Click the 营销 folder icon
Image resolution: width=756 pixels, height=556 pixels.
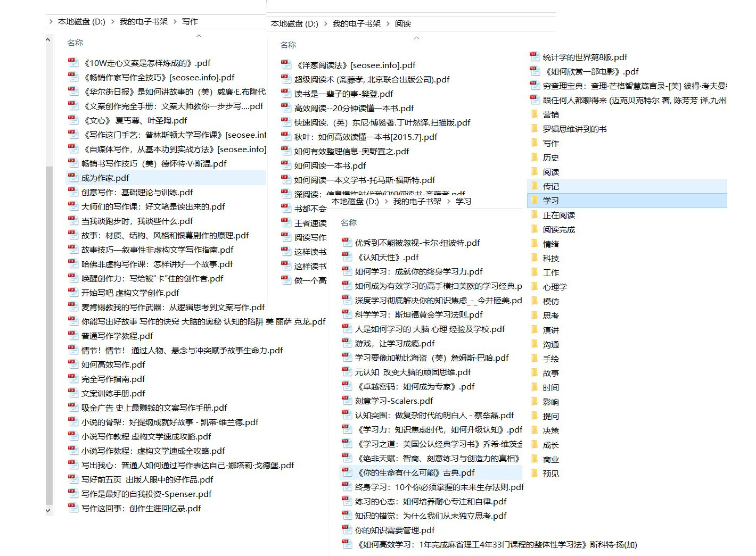[x=535, y=114]
